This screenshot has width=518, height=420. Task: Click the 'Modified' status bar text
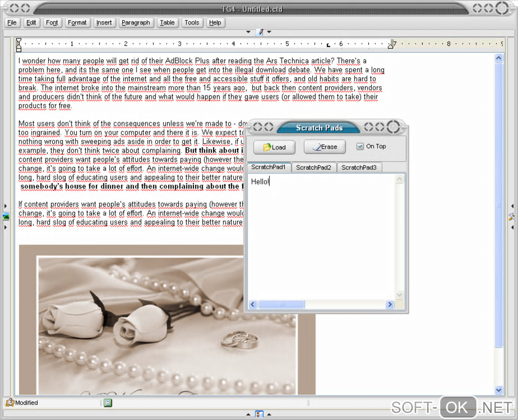pyautogui.click(x=26, y=403)
